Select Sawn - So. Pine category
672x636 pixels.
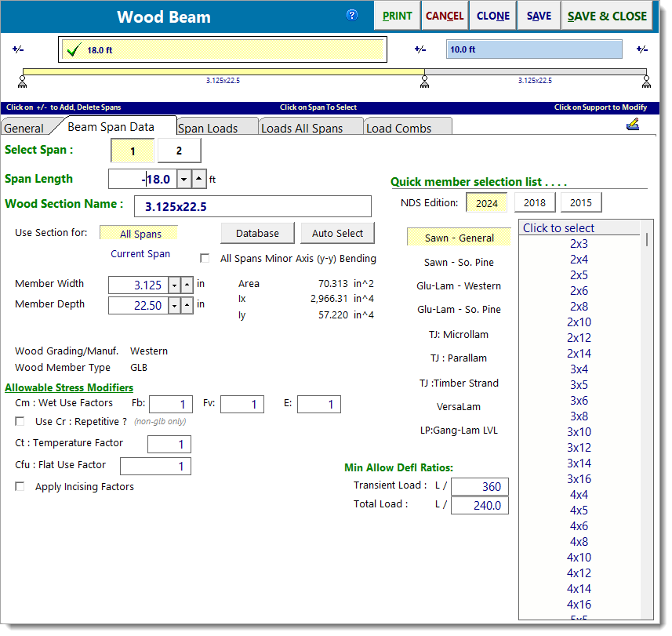(459, 262)
